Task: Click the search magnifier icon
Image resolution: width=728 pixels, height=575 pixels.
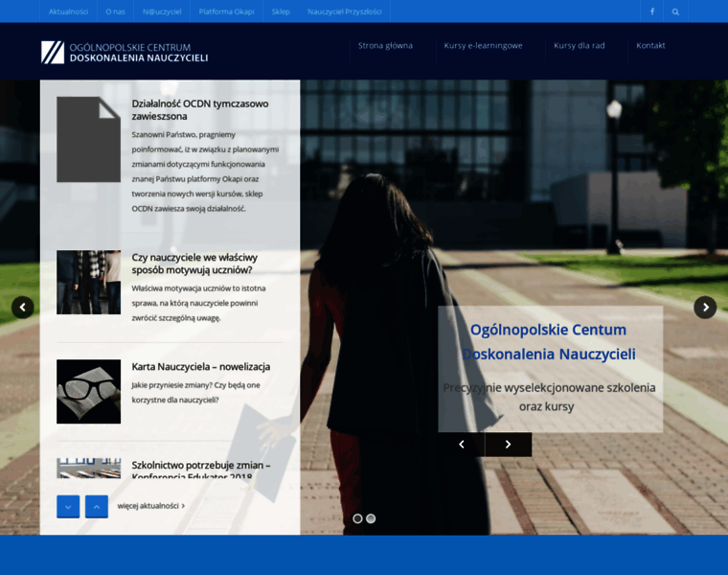Action: 675,11
